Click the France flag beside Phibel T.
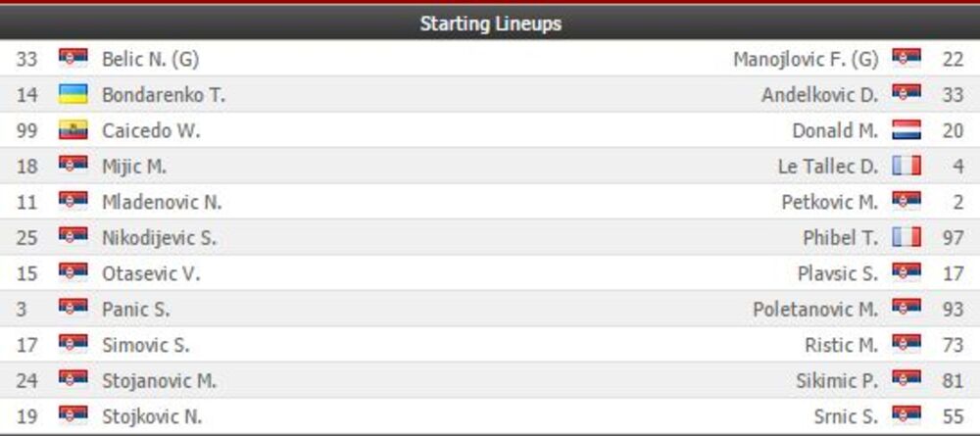This screenshot has height=436, width=980. point(906,238)
